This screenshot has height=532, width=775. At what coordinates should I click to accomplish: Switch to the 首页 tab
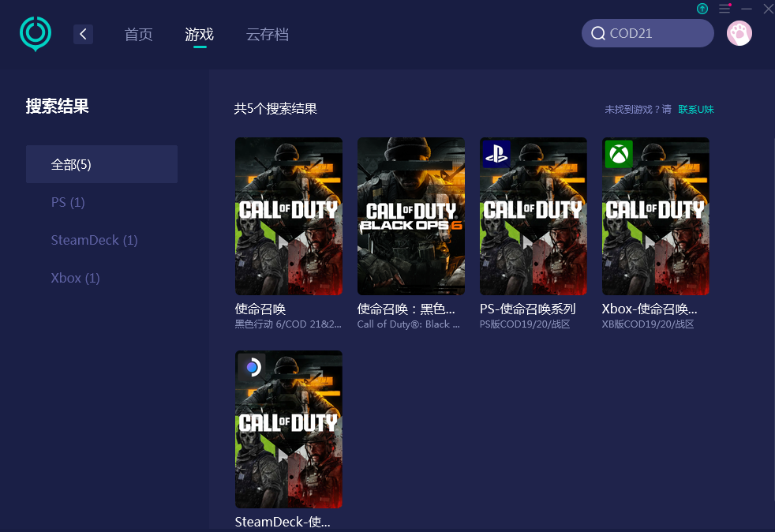pyautogui.click(x=138, y=34)
